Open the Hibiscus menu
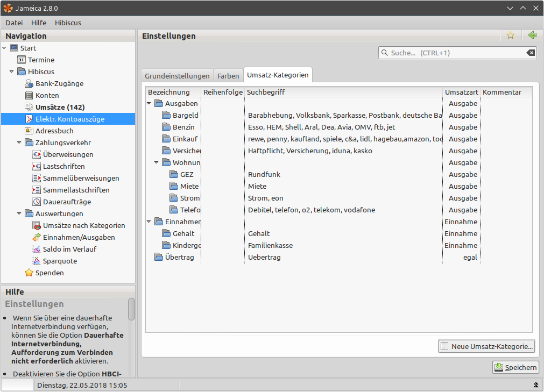Image resolution: width=544 pixels, height=392 pixels. (x=68, y=23)
